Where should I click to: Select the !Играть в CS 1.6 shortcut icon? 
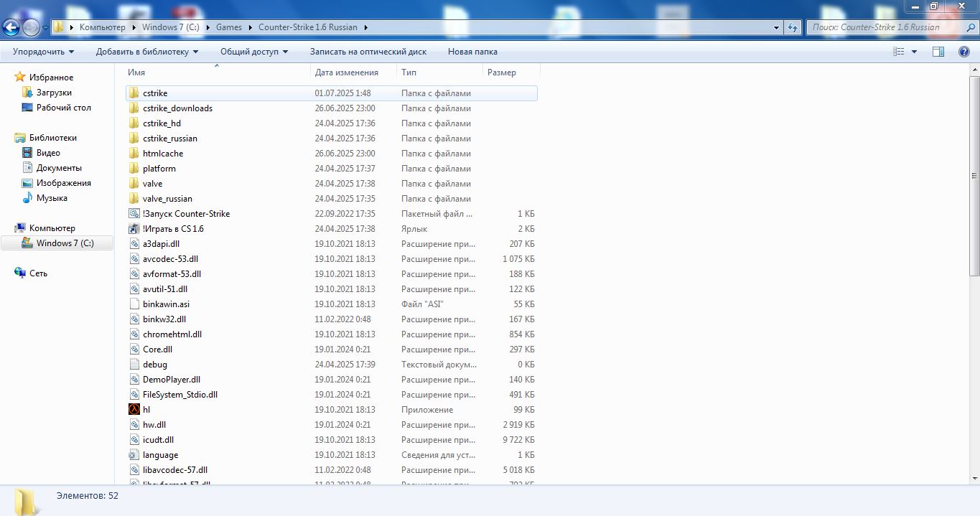[x=134, y=229]
